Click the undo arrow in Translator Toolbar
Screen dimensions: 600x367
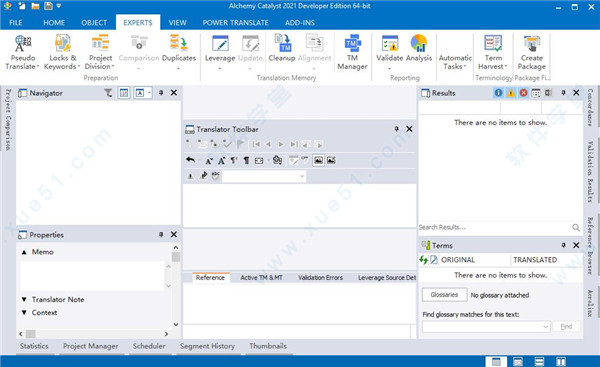191,160
